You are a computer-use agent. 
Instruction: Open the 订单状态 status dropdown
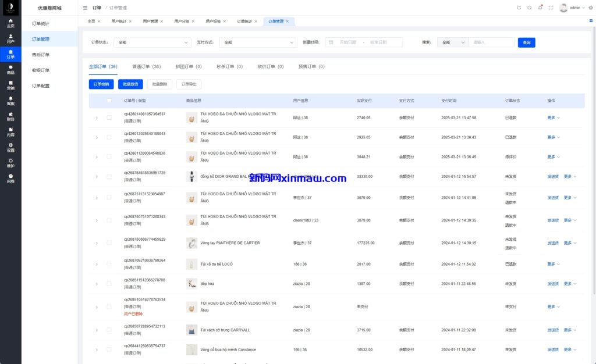pos(152,42)
